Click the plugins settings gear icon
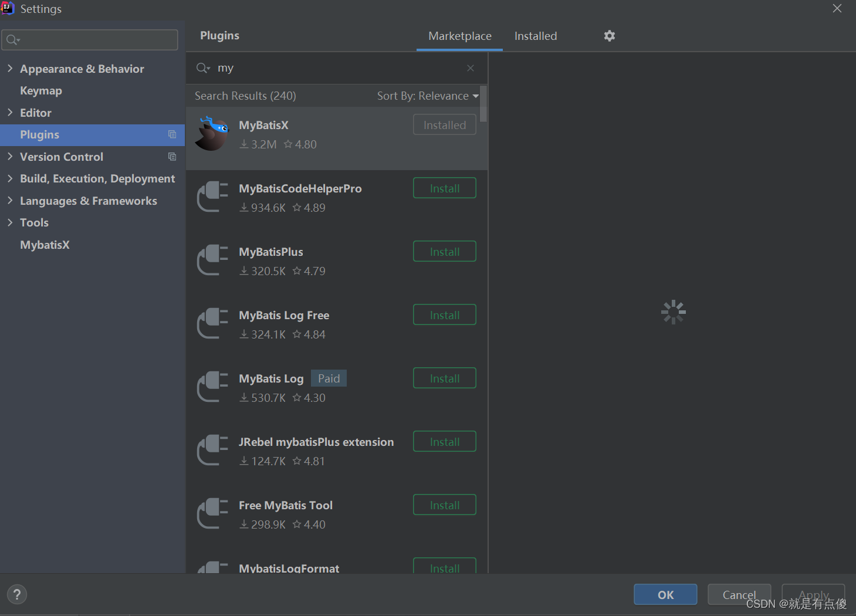This screenshot has height=616, width=856. click(x=610, y=36)
